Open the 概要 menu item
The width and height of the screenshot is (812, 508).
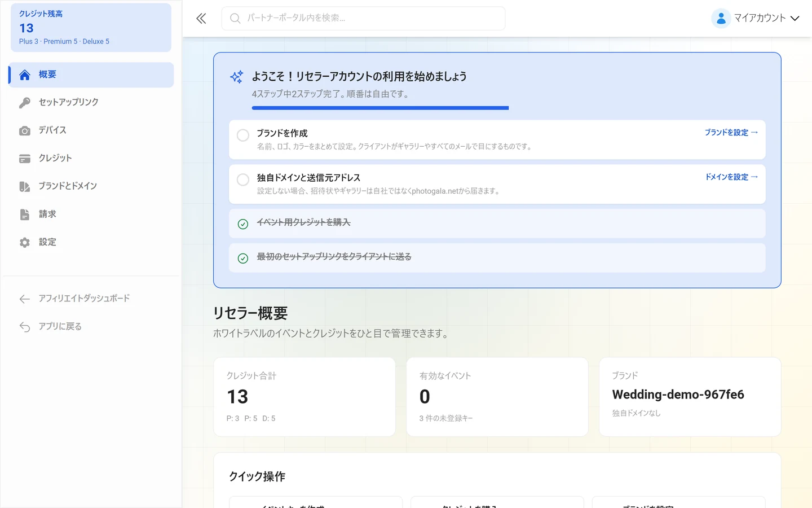(x=91, y=75)
